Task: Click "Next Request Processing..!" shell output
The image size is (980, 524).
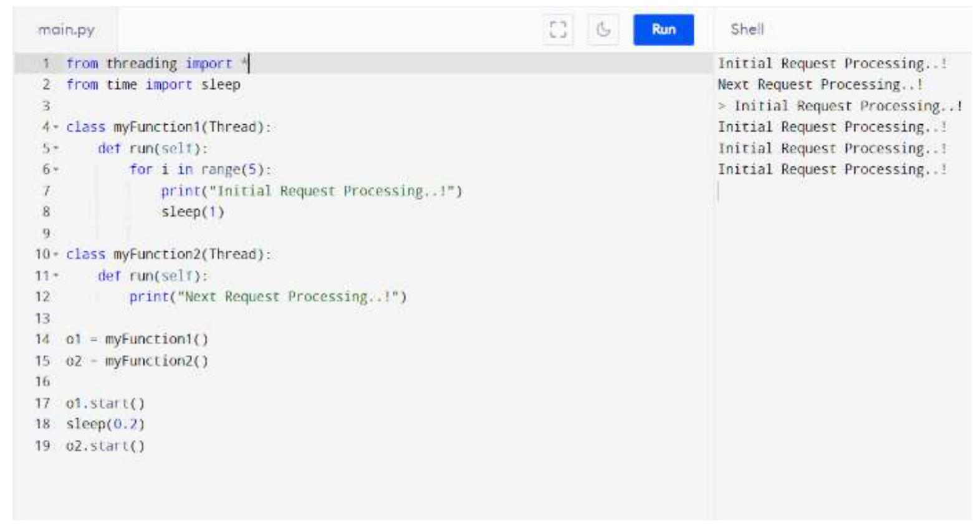Action: tap(820, 85)
